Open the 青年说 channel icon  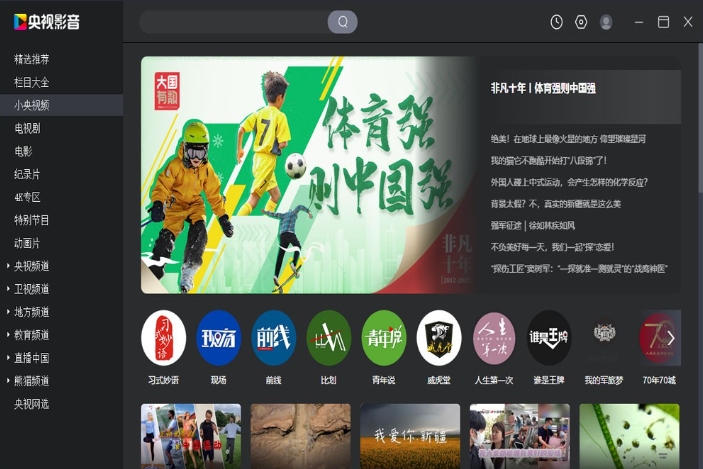click(x=384, y=338)
